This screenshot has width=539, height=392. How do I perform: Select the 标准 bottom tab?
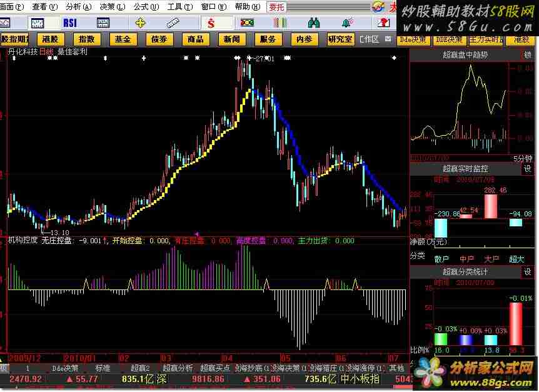pos(103,368)
